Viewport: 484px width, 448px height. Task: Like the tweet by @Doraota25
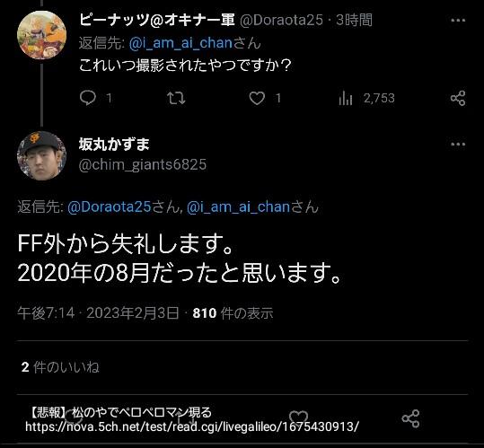(x=257, y=99)
